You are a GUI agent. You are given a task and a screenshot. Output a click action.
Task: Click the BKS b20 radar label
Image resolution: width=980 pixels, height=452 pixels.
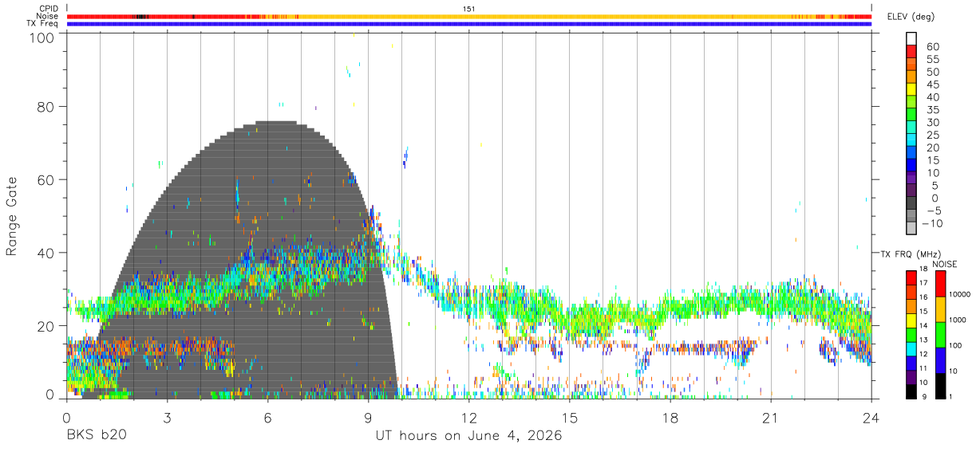click(97, 436)
